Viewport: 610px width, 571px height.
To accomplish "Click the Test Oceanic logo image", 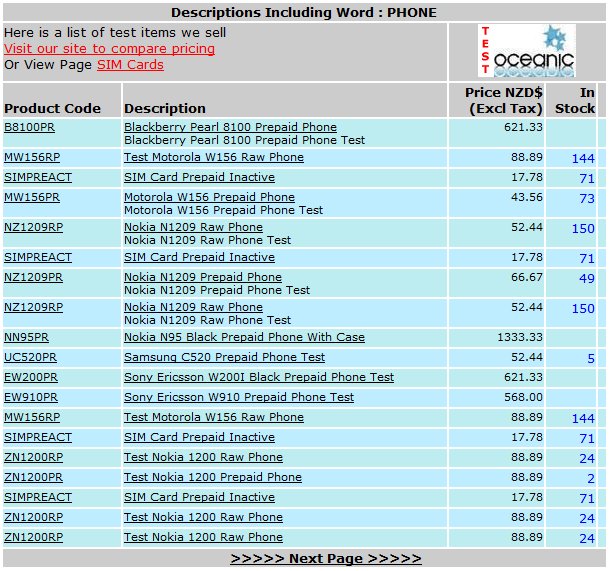I will (x=526, y=51).
